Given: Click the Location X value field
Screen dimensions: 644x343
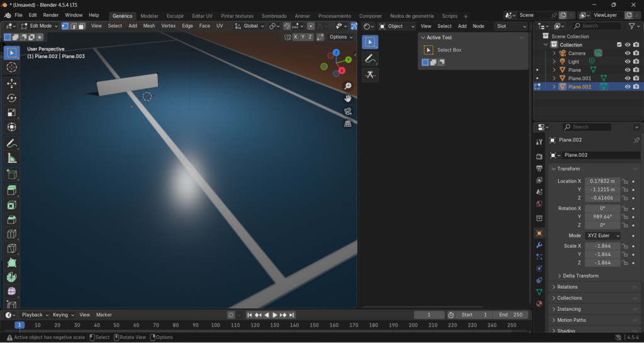Looking at the screenshot, I should [x=602, y=181].
